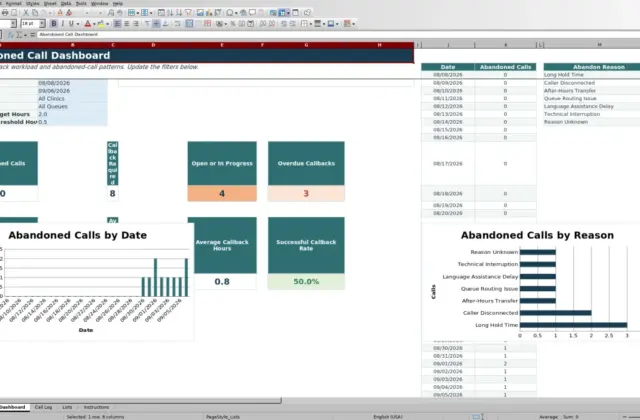Click the font color A swatch
The image size is (640, 420).
pyautogui.click(x=87, y=24)
